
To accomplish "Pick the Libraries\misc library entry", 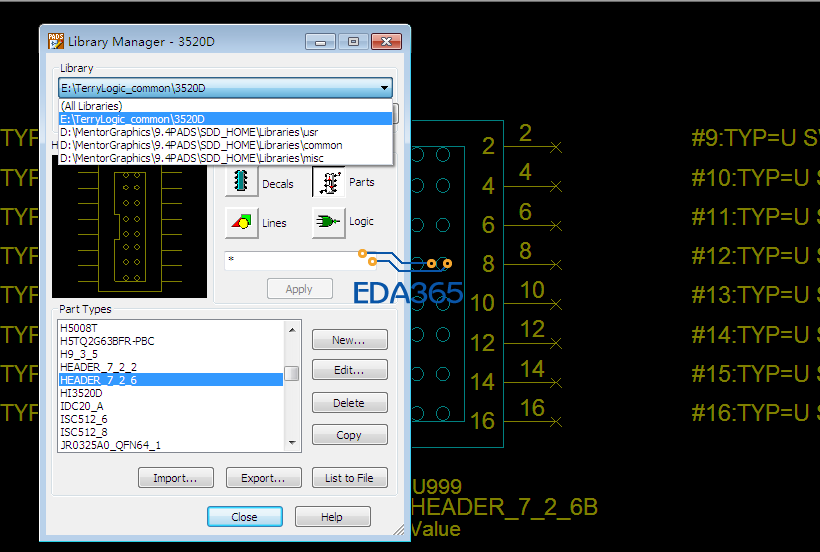I will tap(225, 158).
